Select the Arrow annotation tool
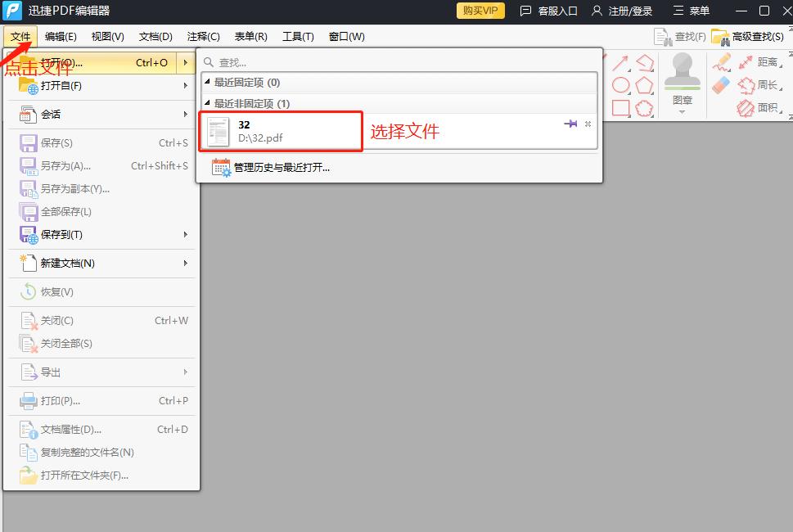Image resolution: width=793 pixels, height=532 pixels. pos(620,63)
